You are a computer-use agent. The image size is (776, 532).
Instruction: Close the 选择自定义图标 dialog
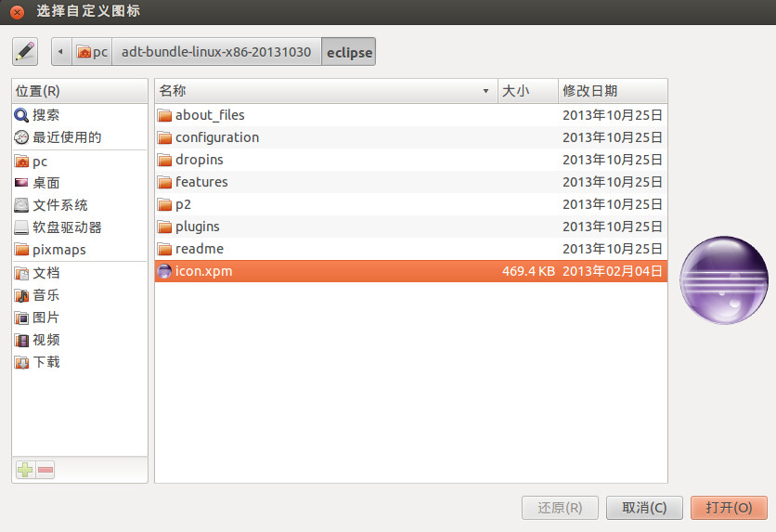coord(17,12)
